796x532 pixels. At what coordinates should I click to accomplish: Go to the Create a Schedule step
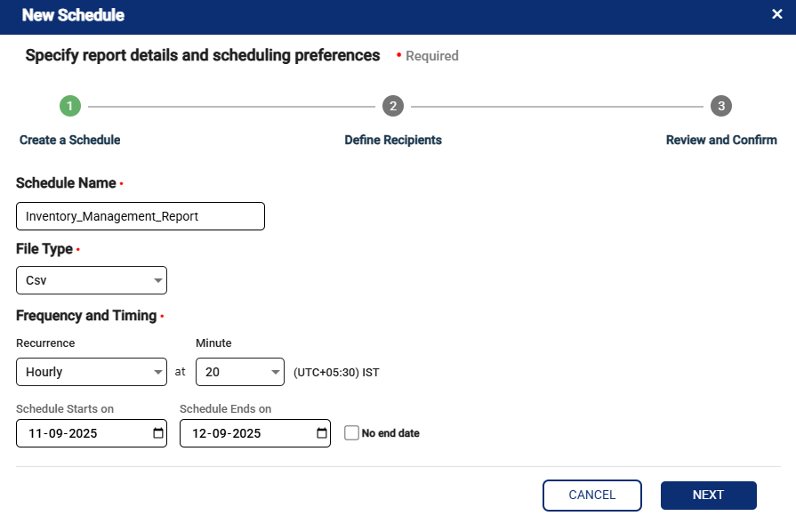click(70, 140)
